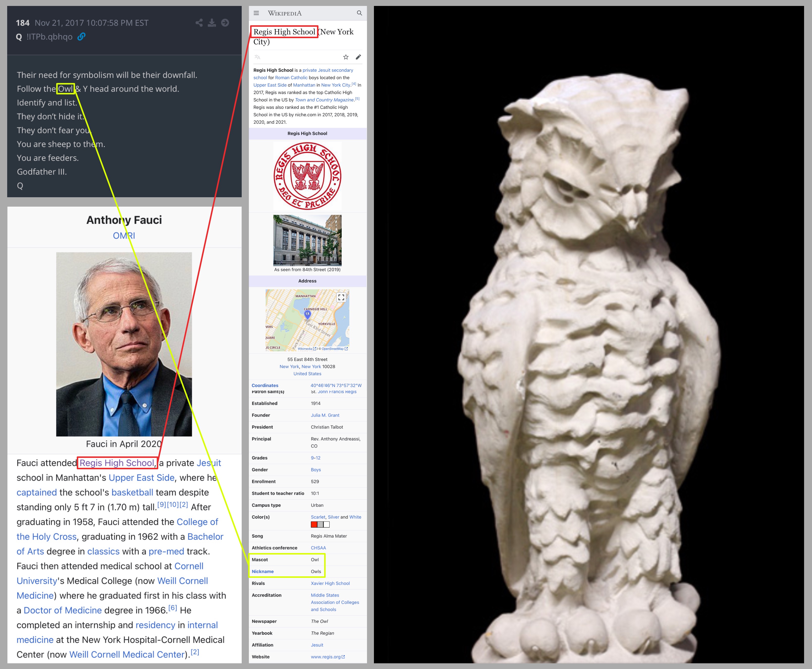Screen dimensions: 812x669
Task: Open the basketball link
Action: tap(132, 493)
